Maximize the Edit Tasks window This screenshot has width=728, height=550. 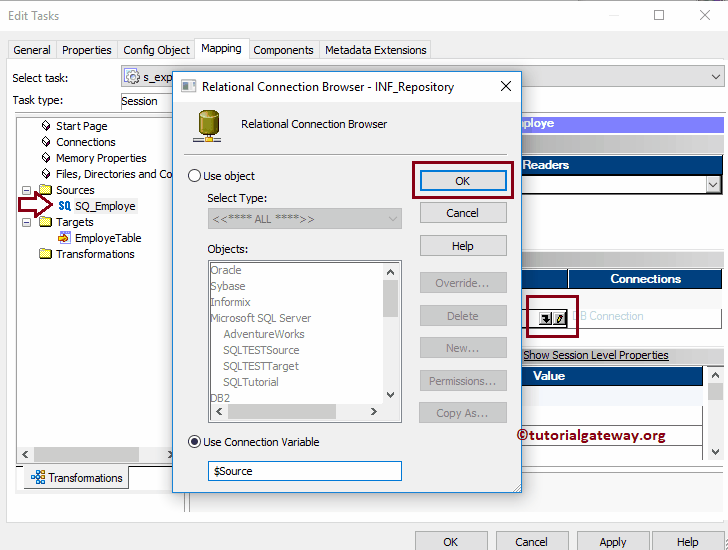[x=659, y=15]
